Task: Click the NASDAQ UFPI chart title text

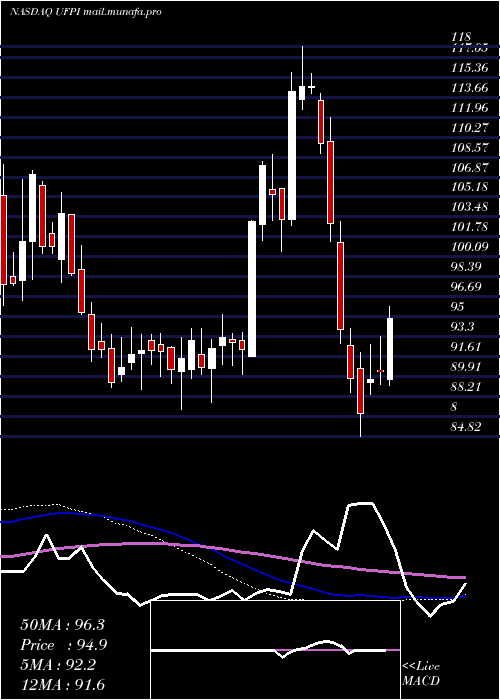Action: tap(85, 12)
